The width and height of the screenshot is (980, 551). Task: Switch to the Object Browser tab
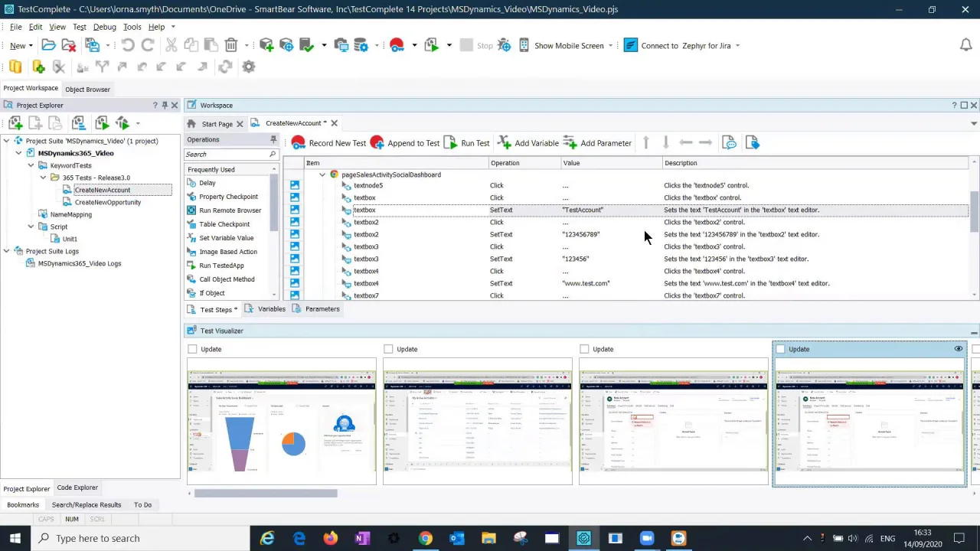click(87, 89)
